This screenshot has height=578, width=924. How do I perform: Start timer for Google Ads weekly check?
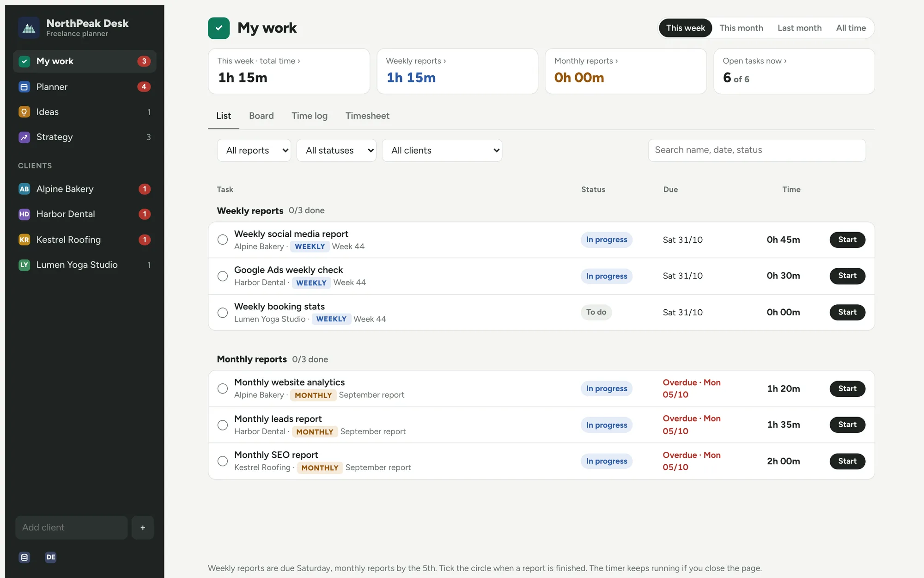847,276
